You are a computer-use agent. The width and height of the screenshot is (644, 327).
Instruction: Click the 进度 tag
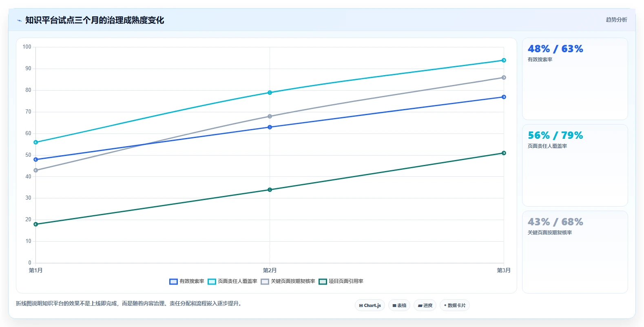(425, 305)
